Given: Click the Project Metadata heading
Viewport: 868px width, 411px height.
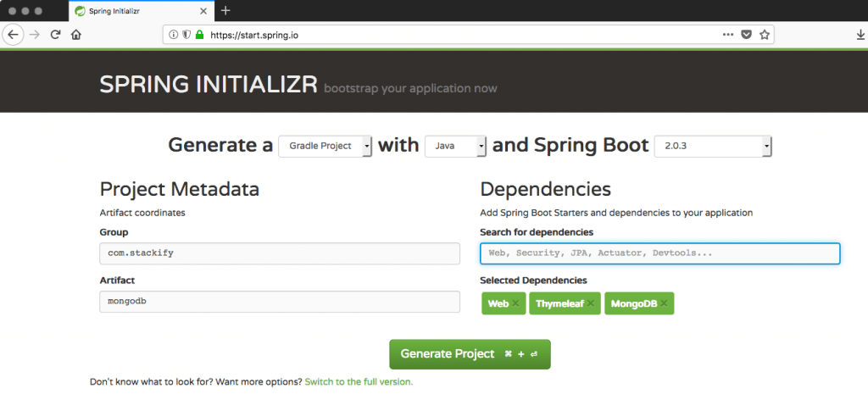Looking at the screenshot, I should pyautogui.click(x=180, y=189).
